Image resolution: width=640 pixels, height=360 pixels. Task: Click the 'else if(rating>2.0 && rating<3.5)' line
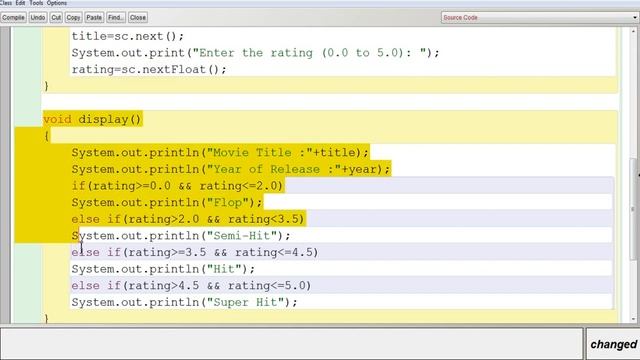pos(188,219)
